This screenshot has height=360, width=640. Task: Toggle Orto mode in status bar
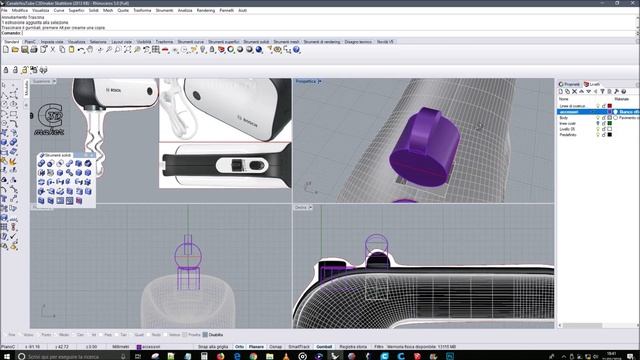point(240,347)
